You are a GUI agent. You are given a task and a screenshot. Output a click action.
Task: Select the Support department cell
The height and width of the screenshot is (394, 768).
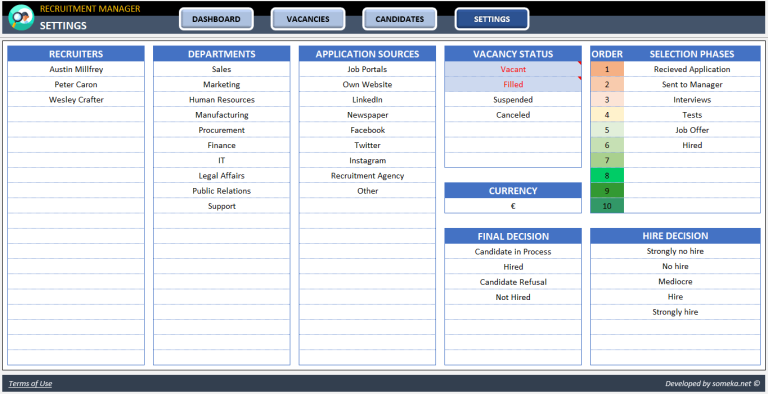tap(221, 206)
